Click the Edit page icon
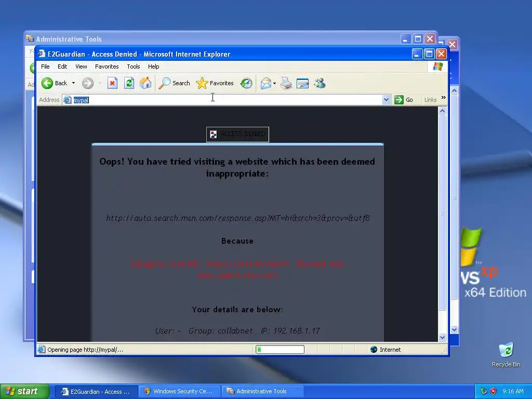 pos(303,83)
